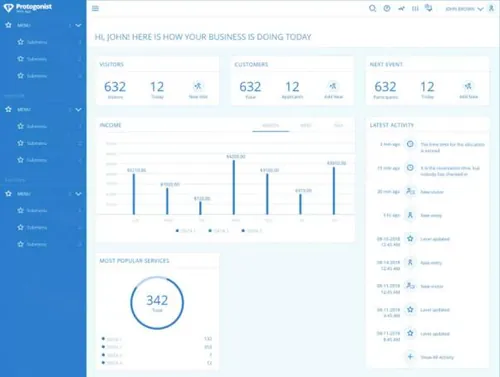Click the person icon for 08-14-2018 New entry
The height and width of the screenshot is (377, 500).
coord(410,262)
